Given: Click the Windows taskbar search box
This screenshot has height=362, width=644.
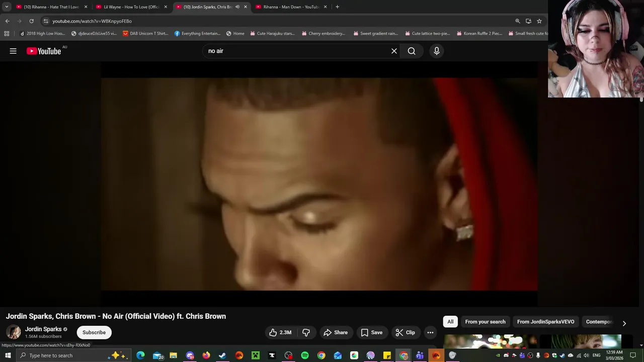Looking at the screenshot, I should pyautogui.click(x=74, y=355).
